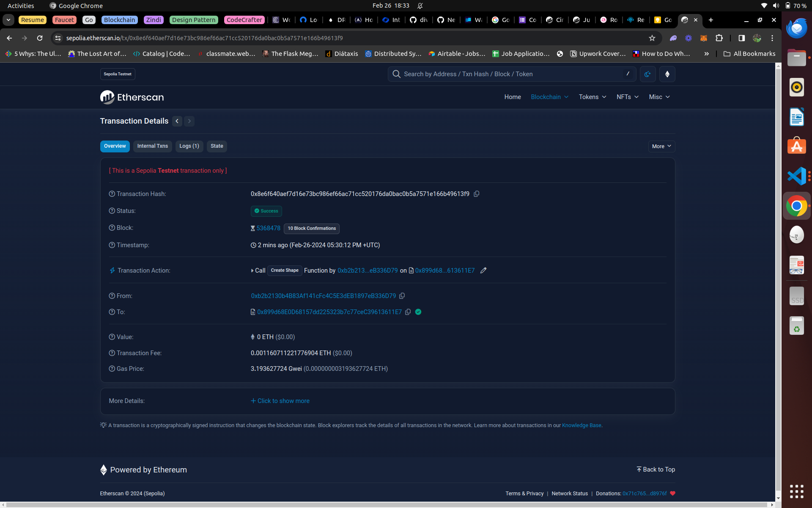Open Blockchain dropdown menu
Viewport: 812px width, 508px height.
point(549,97)
